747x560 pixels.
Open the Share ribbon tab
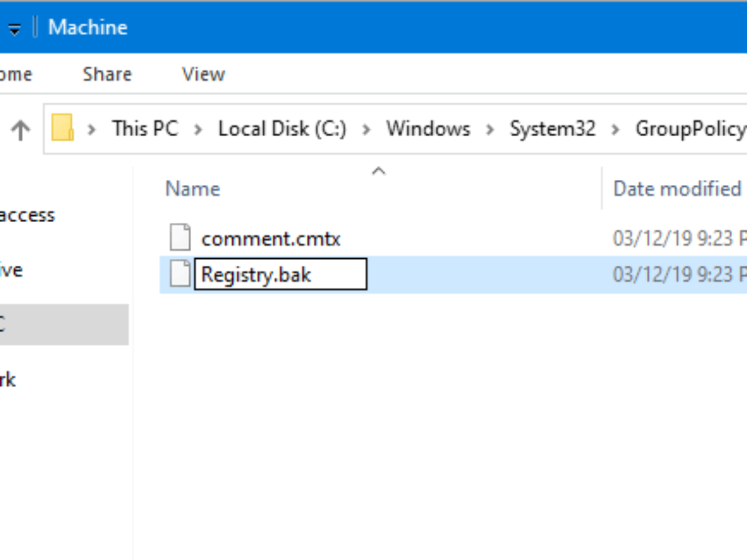tap(107, 75)
